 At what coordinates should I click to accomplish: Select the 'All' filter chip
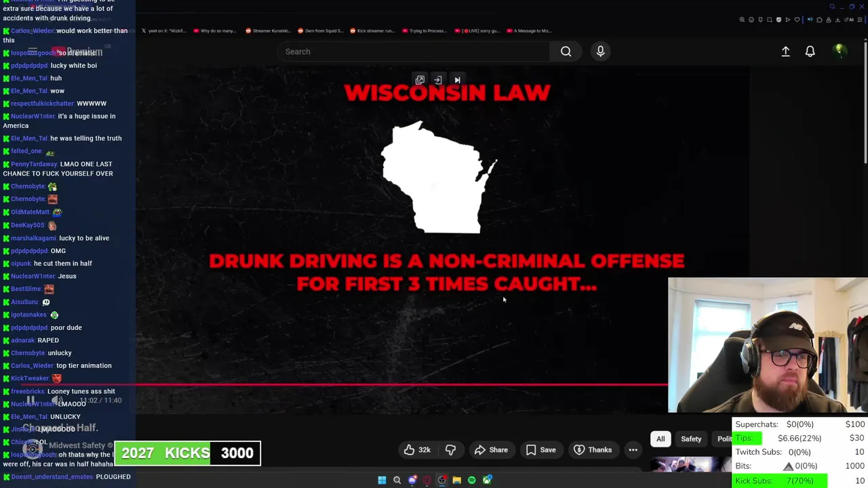pyautogui.click(x=660, y=439)
